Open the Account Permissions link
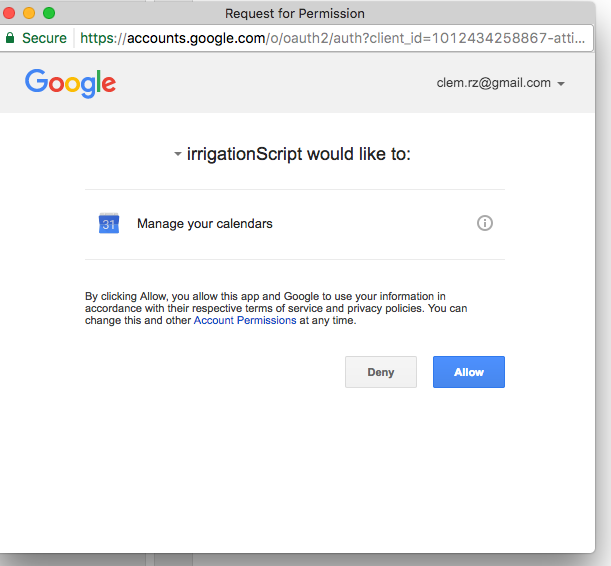This screenshot has width=611, height=566. (x=245, y=320)
